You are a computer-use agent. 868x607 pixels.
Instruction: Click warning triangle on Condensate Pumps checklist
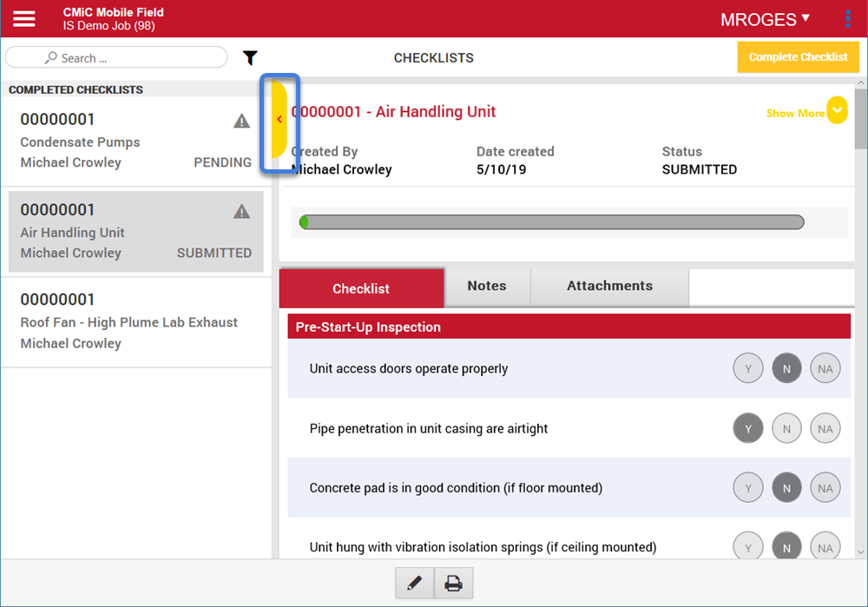click(242, 122)
